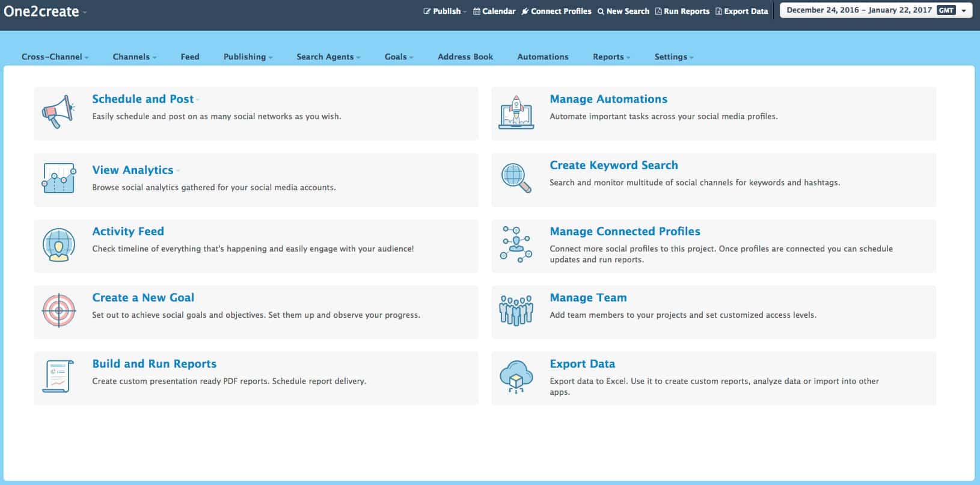Expand the Goals menu
Viewport: 980px width, 485px height.
point(399,57)
